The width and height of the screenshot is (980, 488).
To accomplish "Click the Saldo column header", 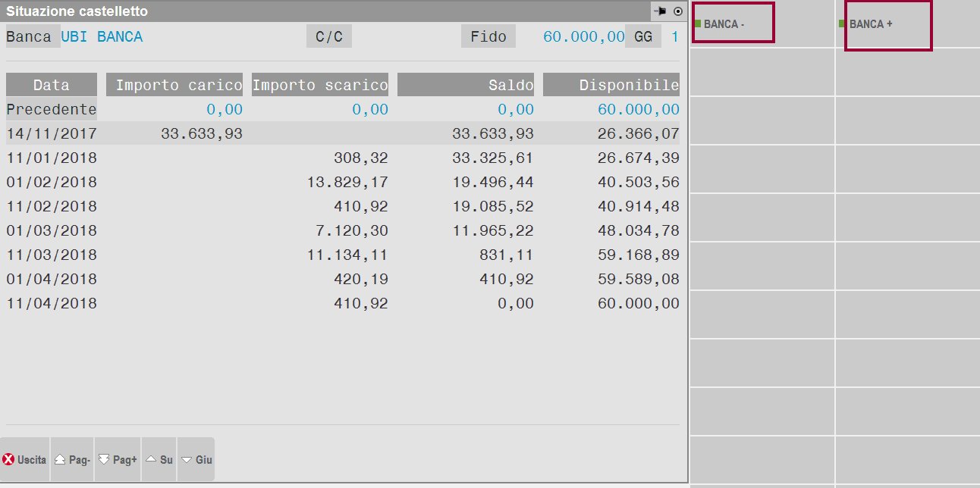I will (x=466, y=86).
